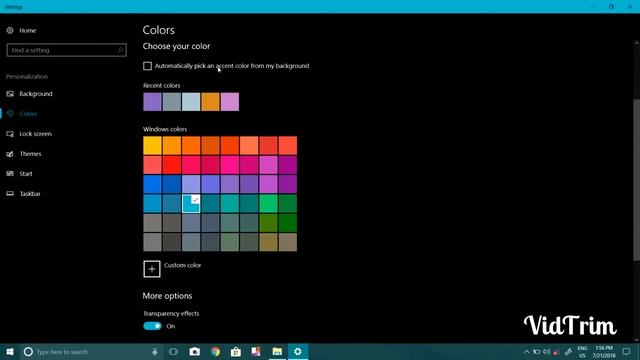640x360 pixels.
Task: Click the Type here to search box
Action: pos(90,351)
